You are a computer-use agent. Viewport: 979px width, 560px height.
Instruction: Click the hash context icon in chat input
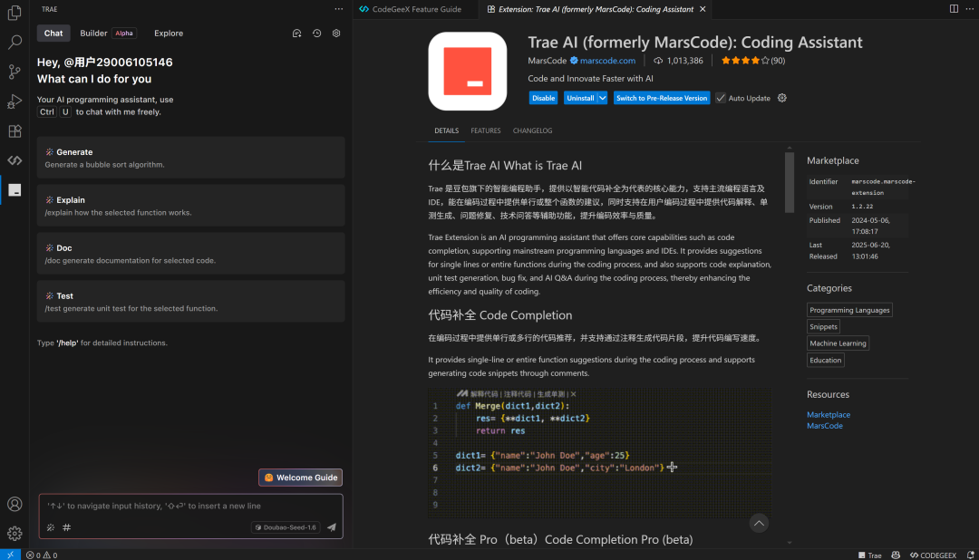[67, 527]
